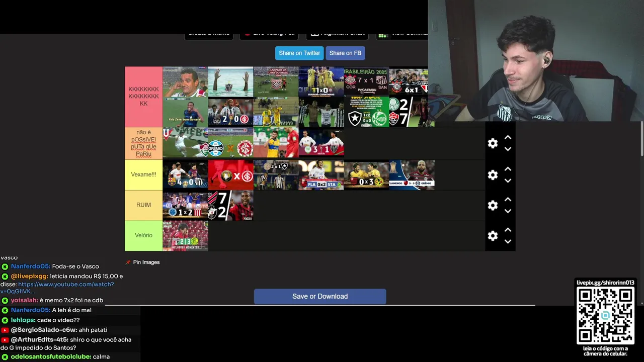644x362 pixels.
Task: Click username odeiosantosfutebolclube in chat
Action: coord(51,357)
